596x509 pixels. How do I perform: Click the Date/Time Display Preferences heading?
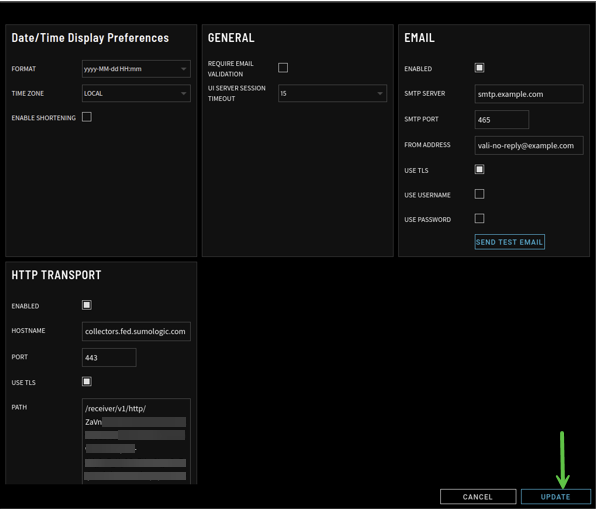90,38
